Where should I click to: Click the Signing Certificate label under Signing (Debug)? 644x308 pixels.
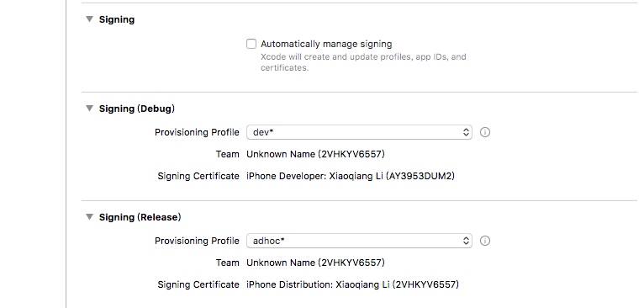[198, 176]
